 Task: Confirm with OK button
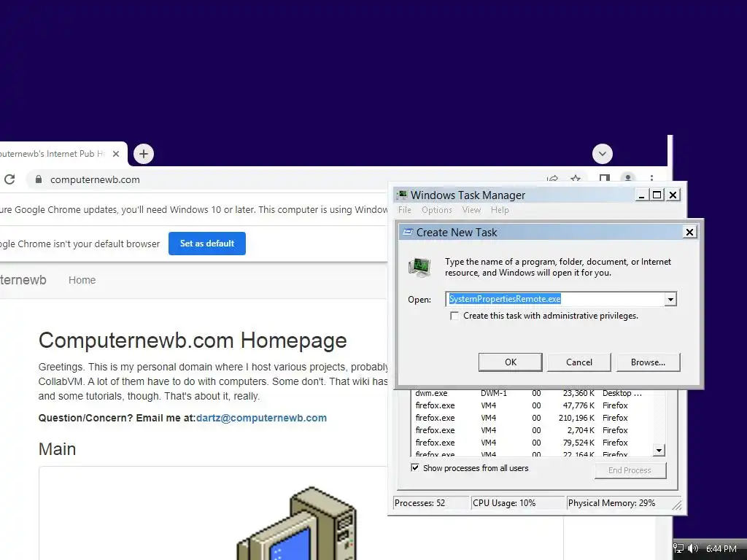coord(510,362)
